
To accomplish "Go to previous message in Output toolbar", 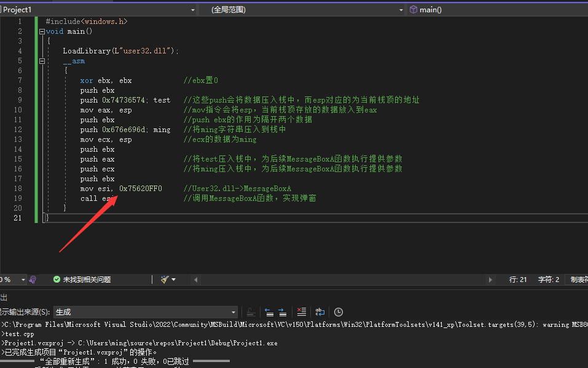I will 269,312.
